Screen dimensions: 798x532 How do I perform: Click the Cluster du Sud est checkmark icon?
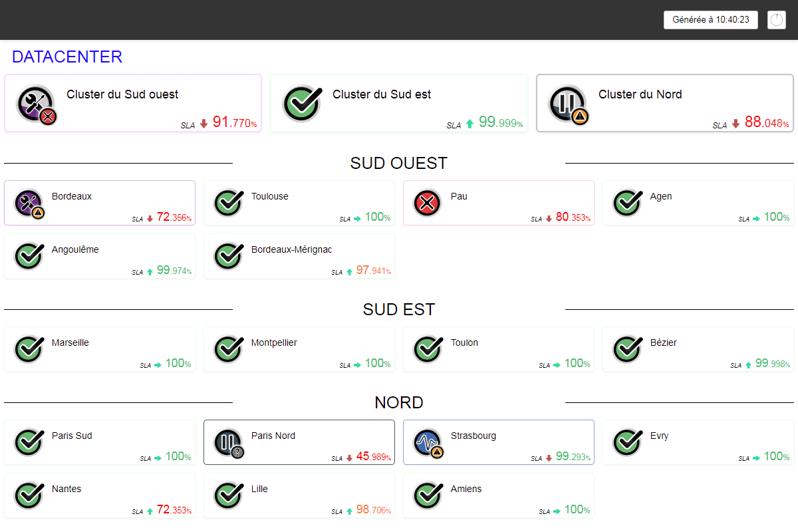pyautogui.click(x=302, y=104)
